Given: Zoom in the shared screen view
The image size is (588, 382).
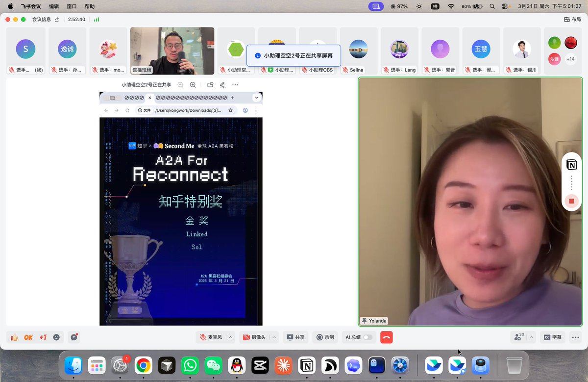Looking at the screenshot, I should click(193, 85).
